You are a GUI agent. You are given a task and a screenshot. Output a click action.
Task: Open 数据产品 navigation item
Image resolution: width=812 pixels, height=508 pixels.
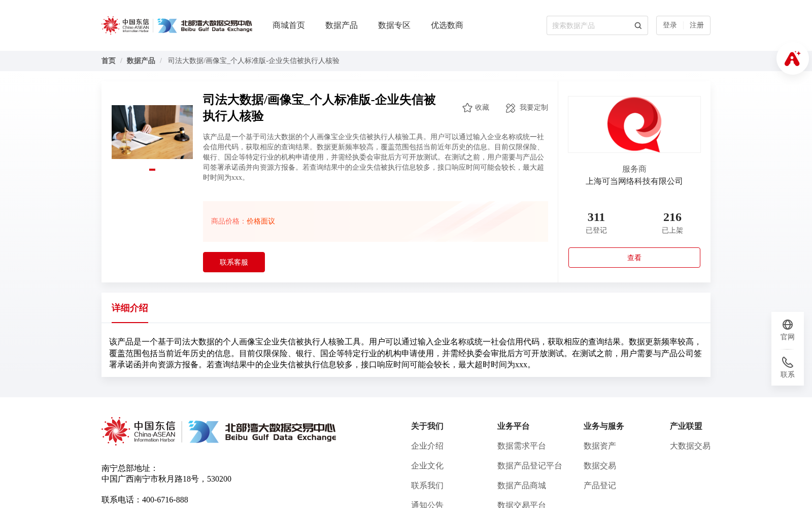342,25
